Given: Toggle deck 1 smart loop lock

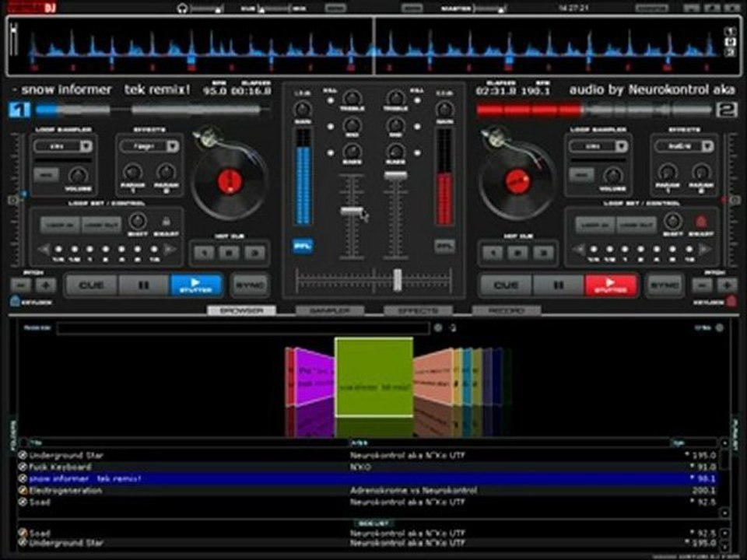Looking at the screenshot, I should (x=167, y=222).
